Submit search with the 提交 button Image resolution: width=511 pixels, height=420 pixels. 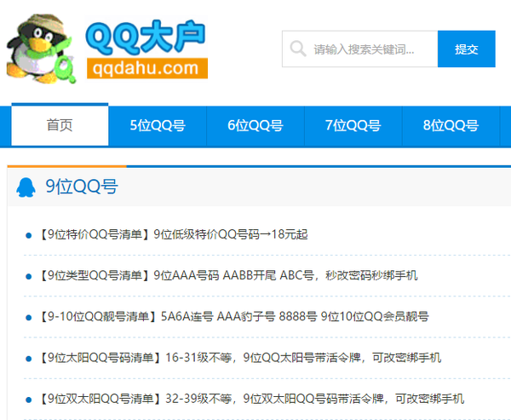(467, 49)
